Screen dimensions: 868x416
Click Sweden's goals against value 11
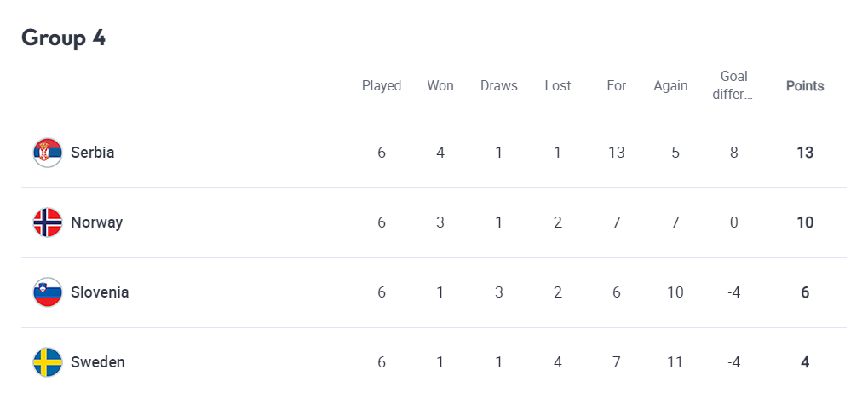pos(675,362)
